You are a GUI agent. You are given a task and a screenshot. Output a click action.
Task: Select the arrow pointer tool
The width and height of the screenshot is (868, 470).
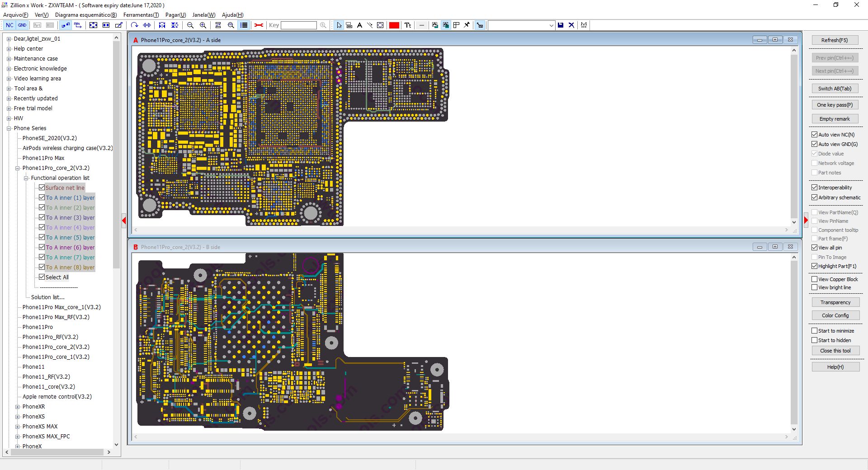coord(339,25)
